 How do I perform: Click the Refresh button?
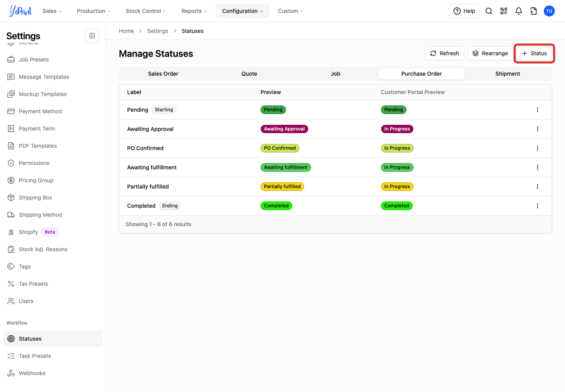coord(445,53)
